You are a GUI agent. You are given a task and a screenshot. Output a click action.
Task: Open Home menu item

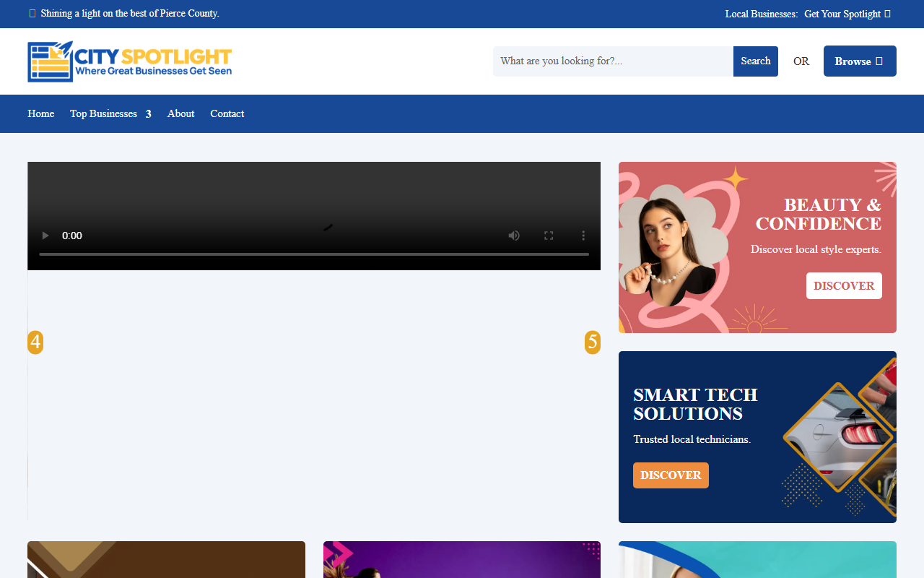(41, 113)
